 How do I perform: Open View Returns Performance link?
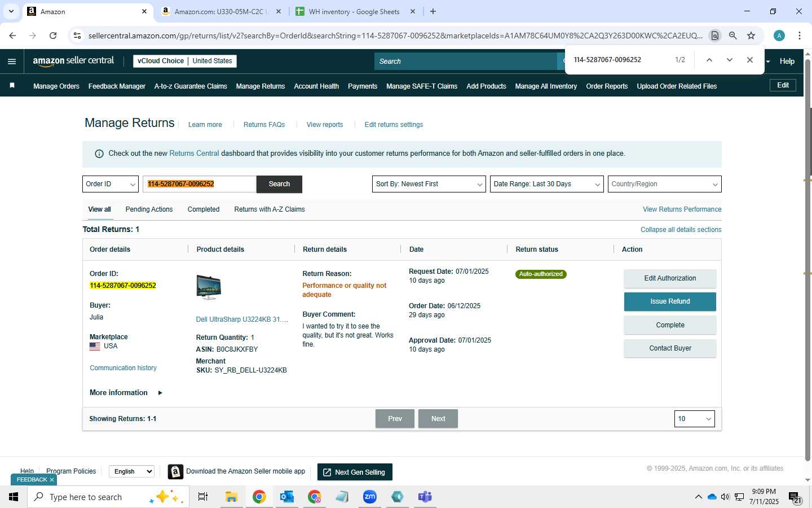(682, 209)
